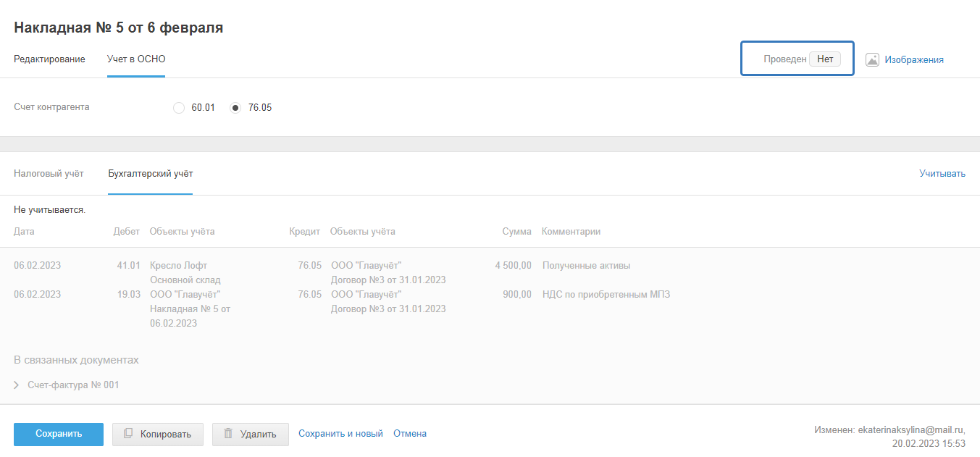Click the Учитывать link
980x457 pixels.
[x=942, y=174]
